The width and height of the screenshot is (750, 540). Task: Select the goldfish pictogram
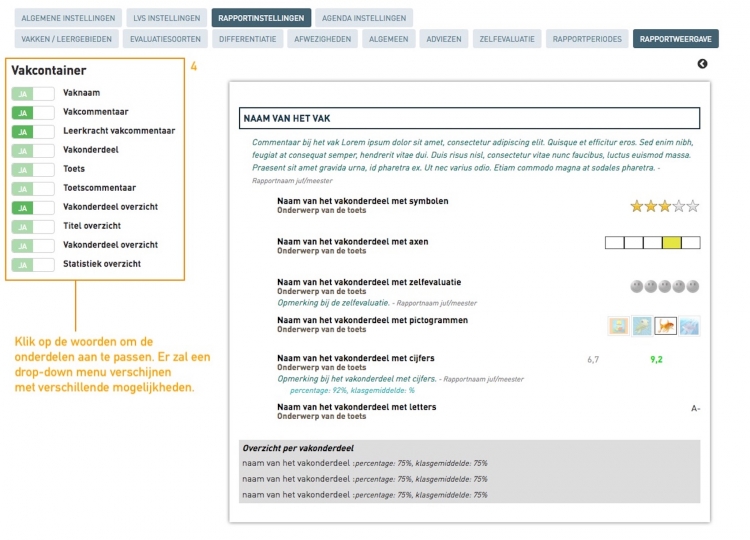coord(665,326)
